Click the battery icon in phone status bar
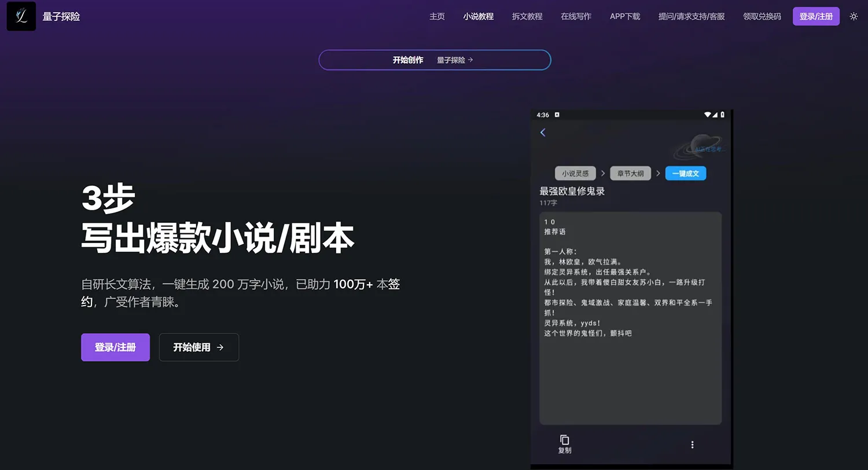 click(x=722, y=115)
